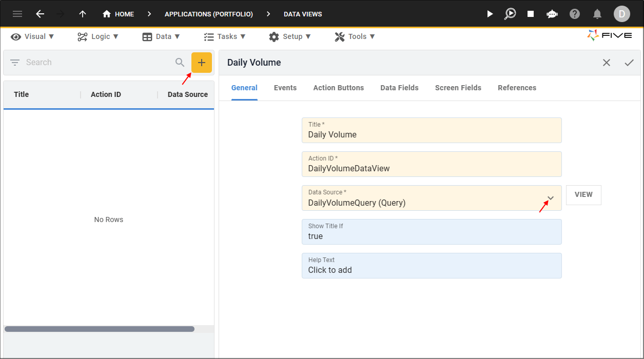Viewport: 644px width, 359px height.
Task: Switch to the Screen Fields tab
Action: (458, 88)
